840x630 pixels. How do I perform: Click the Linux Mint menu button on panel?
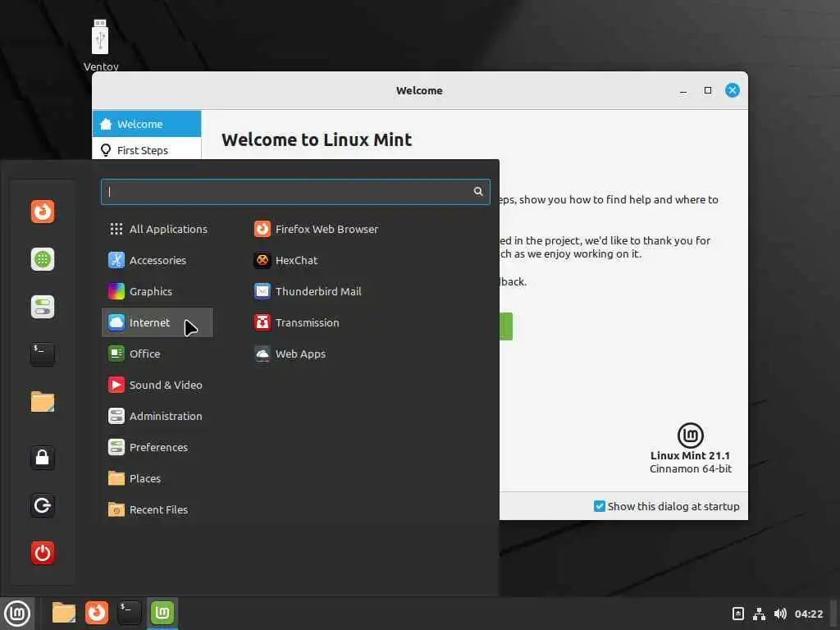click(17, 614)
